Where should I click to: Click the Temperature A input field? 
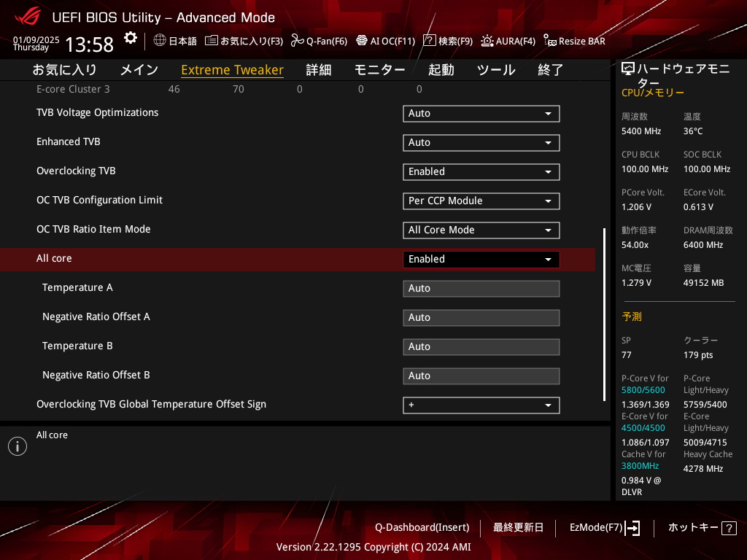481,289
